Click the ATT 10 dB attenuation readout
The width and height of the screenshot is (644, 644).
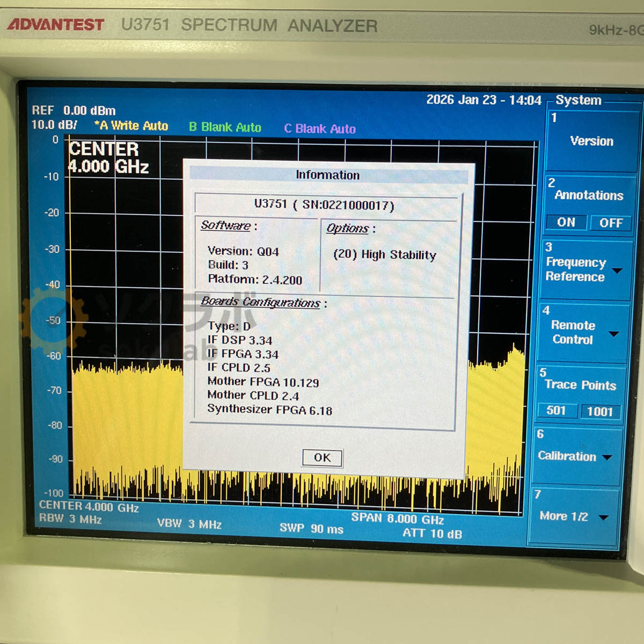pos(432,533)
